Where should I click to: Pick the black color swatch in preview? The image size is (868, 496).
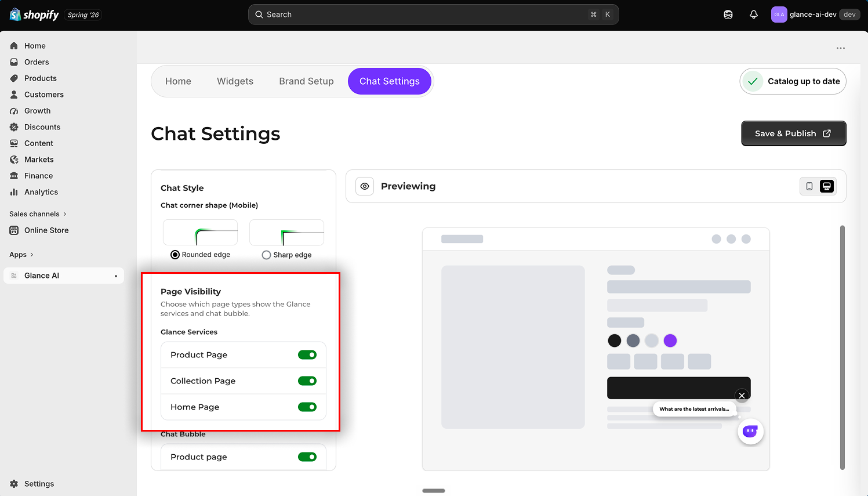(x=615, y=341)
